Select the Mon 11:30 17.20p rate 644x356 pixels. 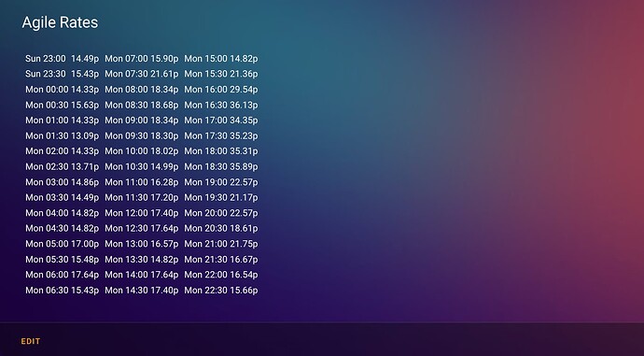click(142, 198)
